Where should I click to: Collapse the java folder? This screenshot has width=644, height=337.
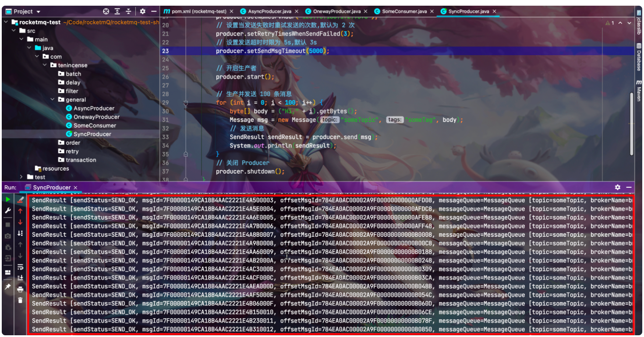(29, 48)
